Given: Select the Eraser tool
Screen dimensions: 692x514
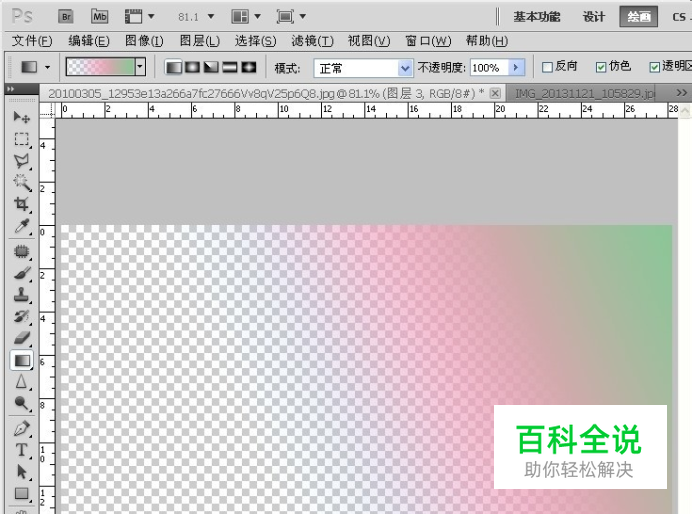Looking at the screenshot, I should 22,338.
